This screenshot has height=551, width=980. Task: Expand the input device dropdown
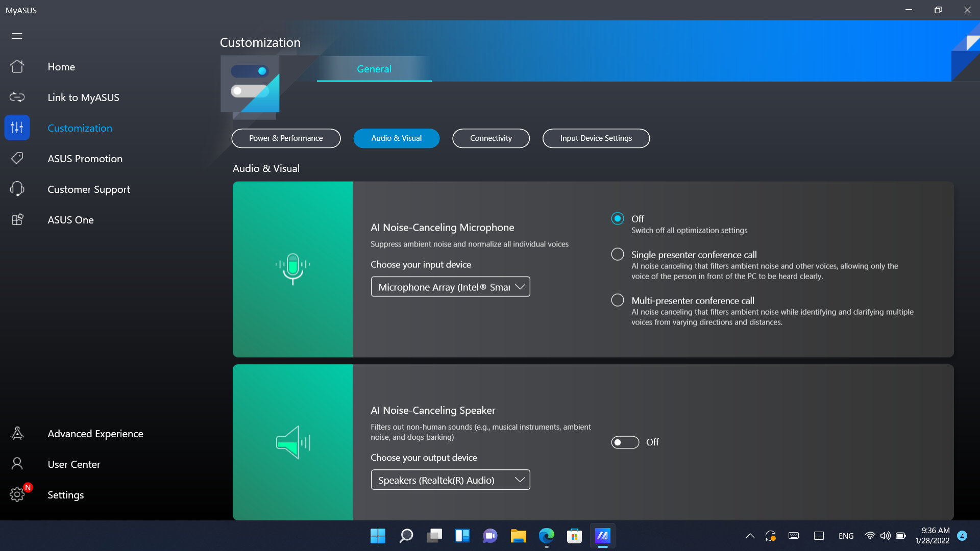pyautogui.click(x=450, y=287)
